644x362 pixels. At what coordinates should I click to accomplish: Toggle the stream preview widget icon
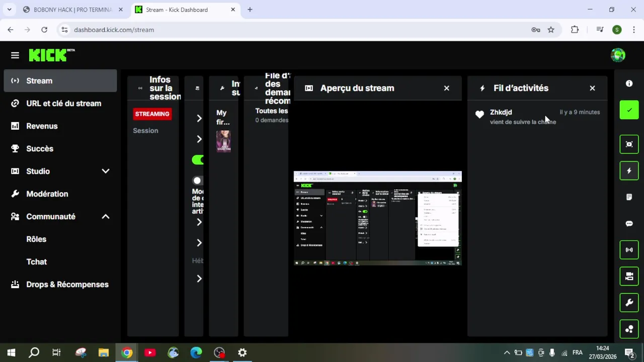629,144
